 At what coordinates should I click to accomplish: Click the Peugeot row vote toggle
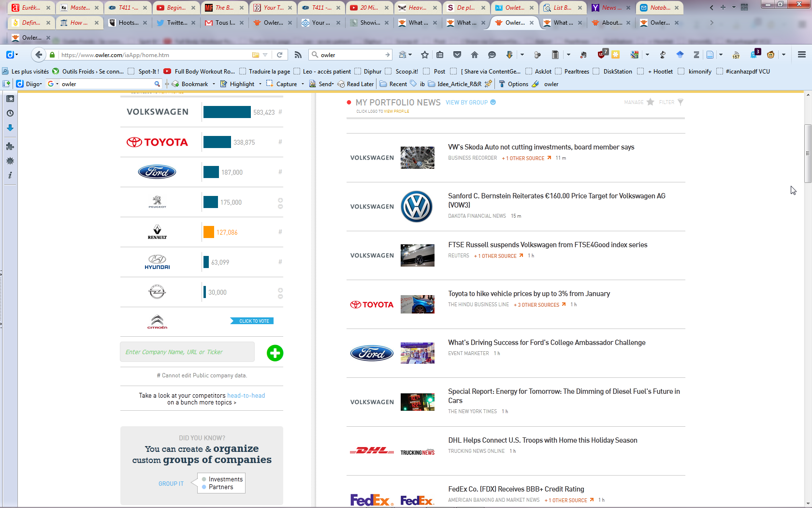280,203
